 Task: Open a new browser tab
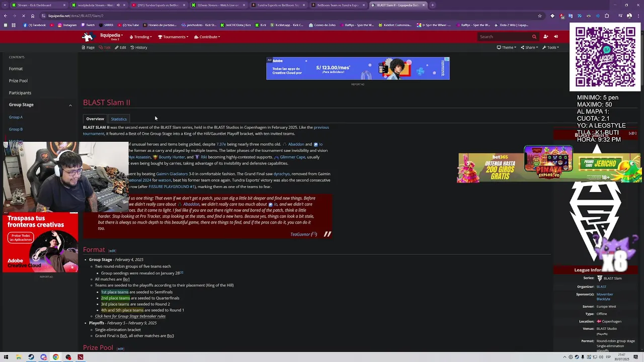click(x=433, y=5)
